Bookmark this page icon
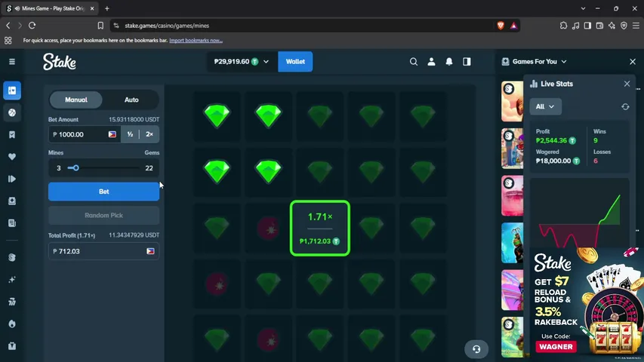644x362 pixels. point(100,26)
